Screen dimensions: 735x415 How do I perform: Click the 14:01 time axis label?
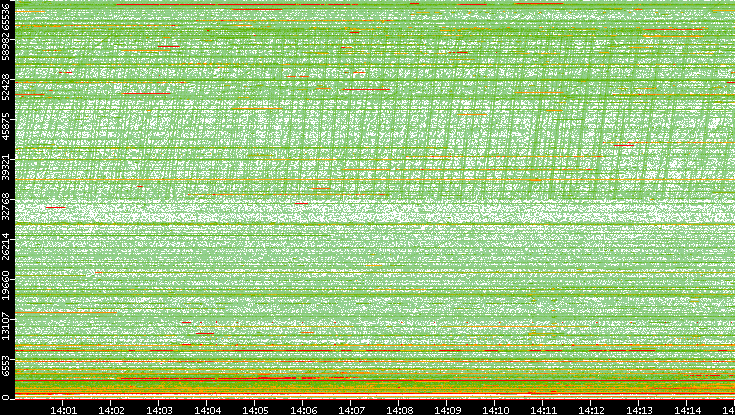click(63, 410)
